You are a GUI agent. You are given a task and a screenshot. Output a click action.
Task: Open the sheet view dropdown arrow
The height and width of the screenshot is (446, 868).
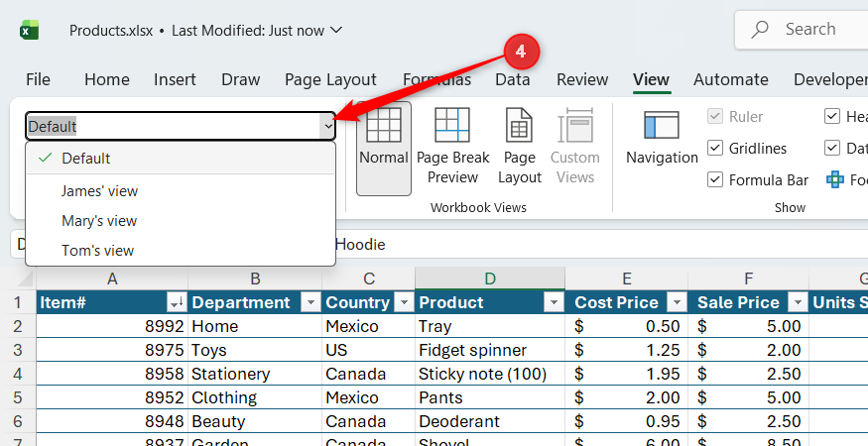[x=328, y=127]
